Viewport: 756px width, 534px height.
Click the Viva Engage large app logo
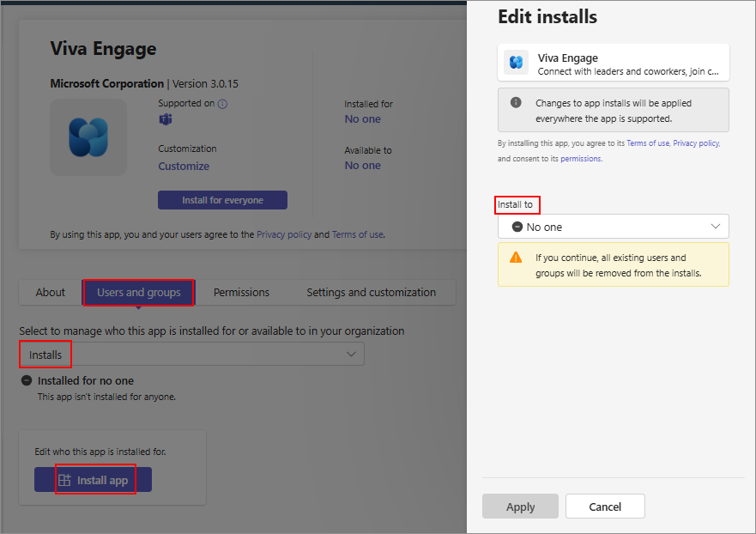88,137
